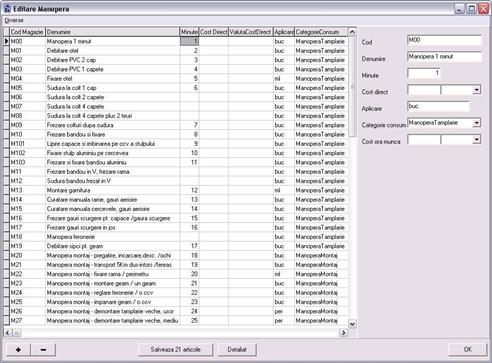Viewport: 492px width, 363px height.
Task: Click the Denumire column header
Action: (x=112, y=32)
